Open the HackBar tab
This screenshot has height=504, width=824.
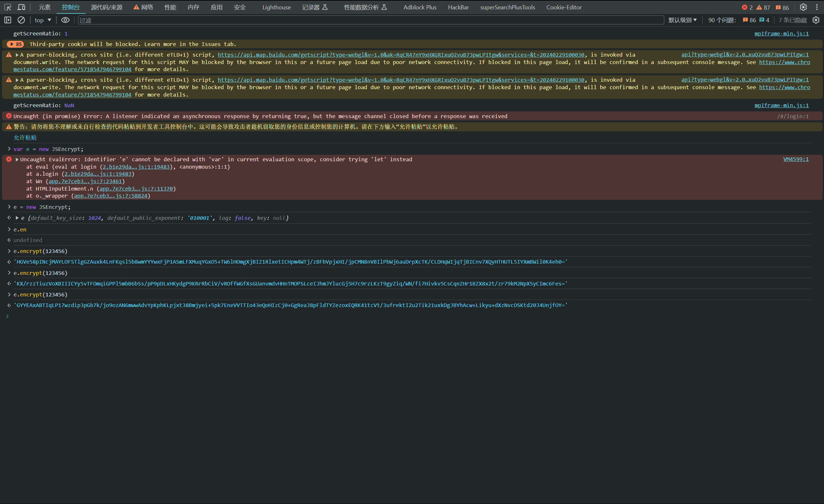tap(458, 7)
